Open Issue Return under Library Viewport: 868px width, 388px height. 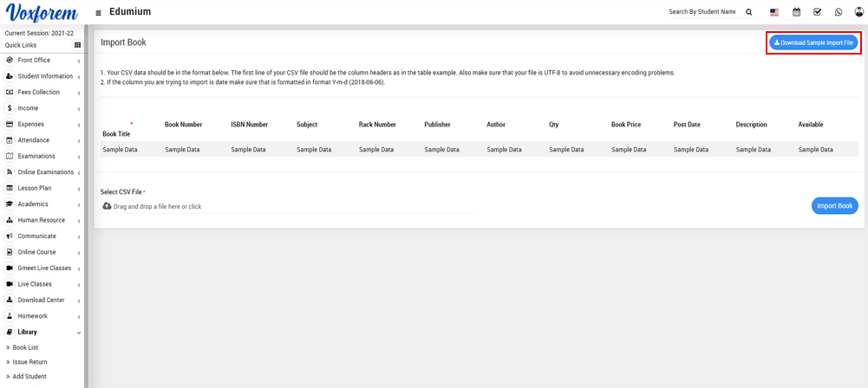click(29, 362)
